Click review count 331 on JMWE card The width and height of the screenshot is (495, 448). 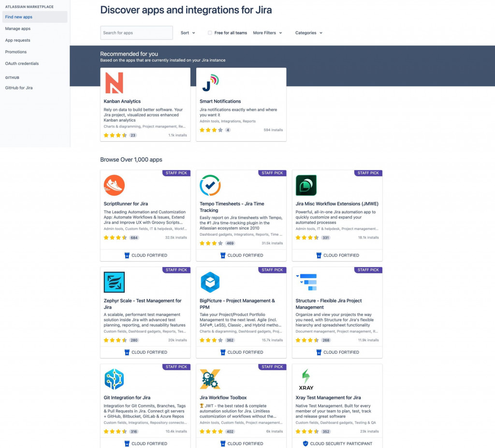coord(326,238)
